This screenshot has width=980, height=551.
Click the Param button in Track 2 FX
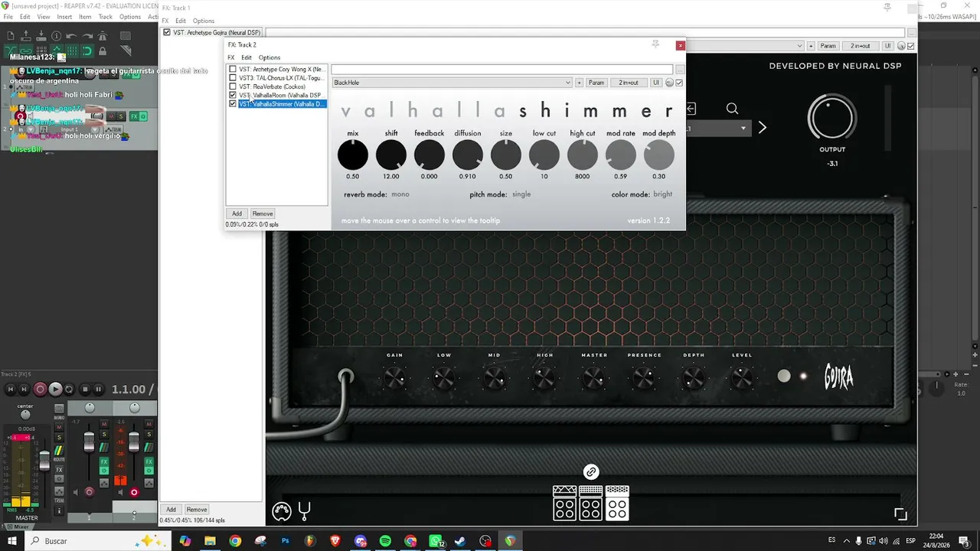click(x=596, y=83)
